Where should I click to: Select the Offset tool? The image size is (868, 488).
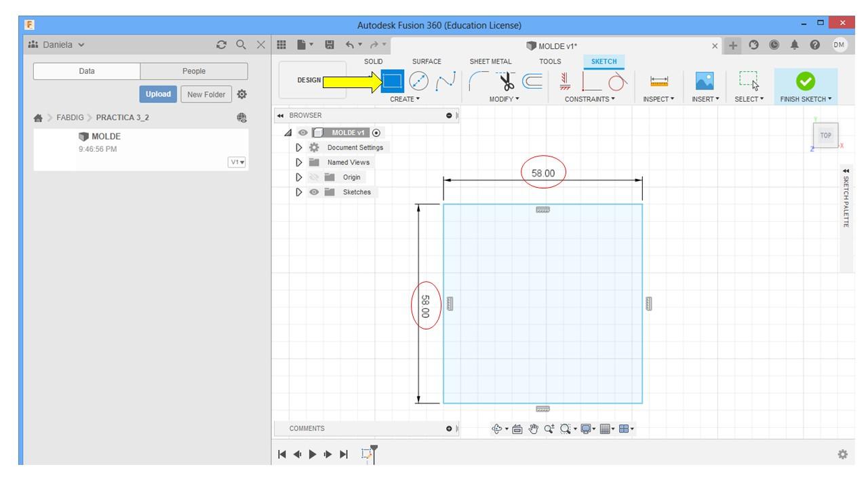tap(532, 82)
